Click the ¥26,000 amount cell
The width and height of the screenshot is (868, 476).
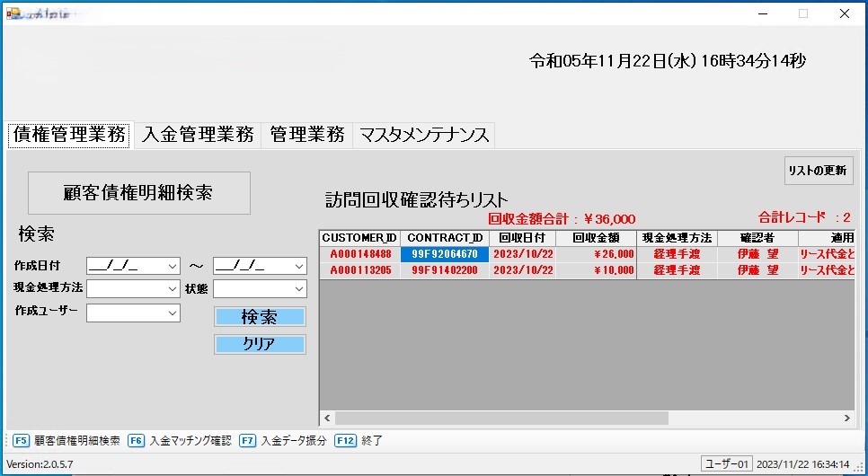597,254
